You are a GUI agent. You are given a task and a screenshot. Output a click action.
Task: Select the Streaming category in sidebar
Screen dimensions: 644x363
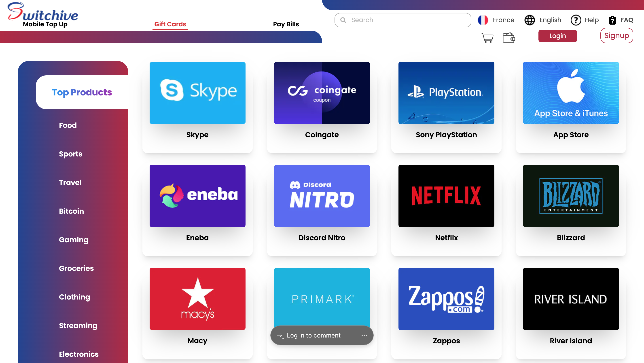coord(78,325)
